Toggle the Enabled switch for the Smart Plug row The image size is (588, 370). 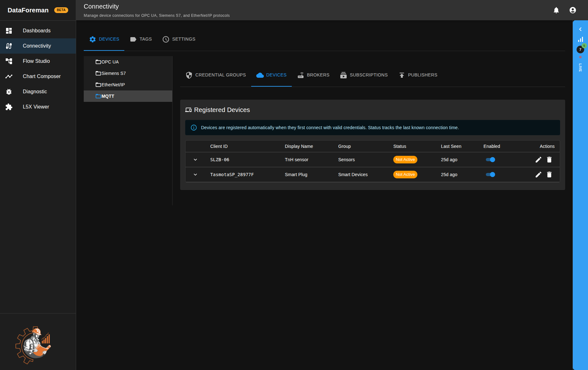[490, 174]
